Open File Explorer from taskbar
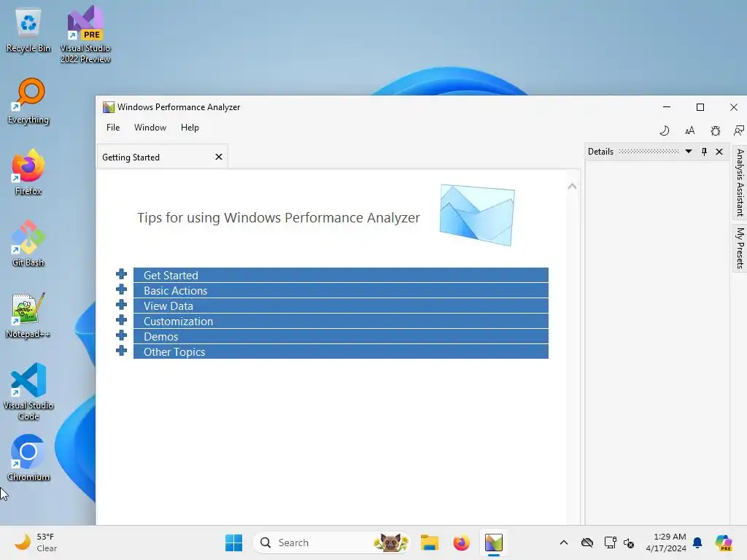 point(429,542)
